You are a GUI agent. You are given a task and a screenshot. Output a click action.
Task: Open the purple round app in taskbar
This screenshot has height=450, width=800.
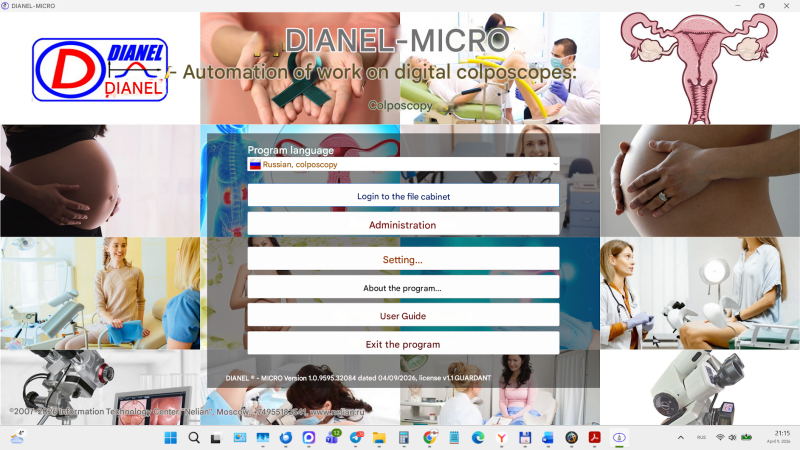point(309,438)
